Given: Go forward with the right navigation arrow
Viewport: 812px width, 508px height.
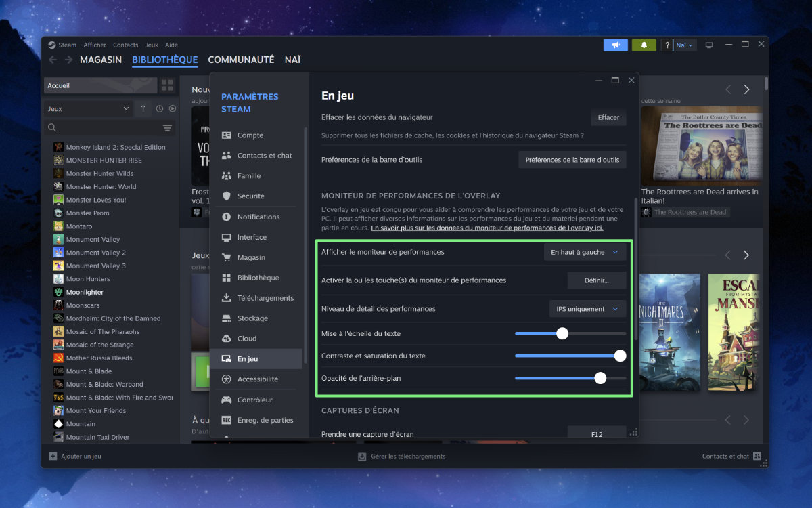Looking at the screenshot, I should (68, 60).
